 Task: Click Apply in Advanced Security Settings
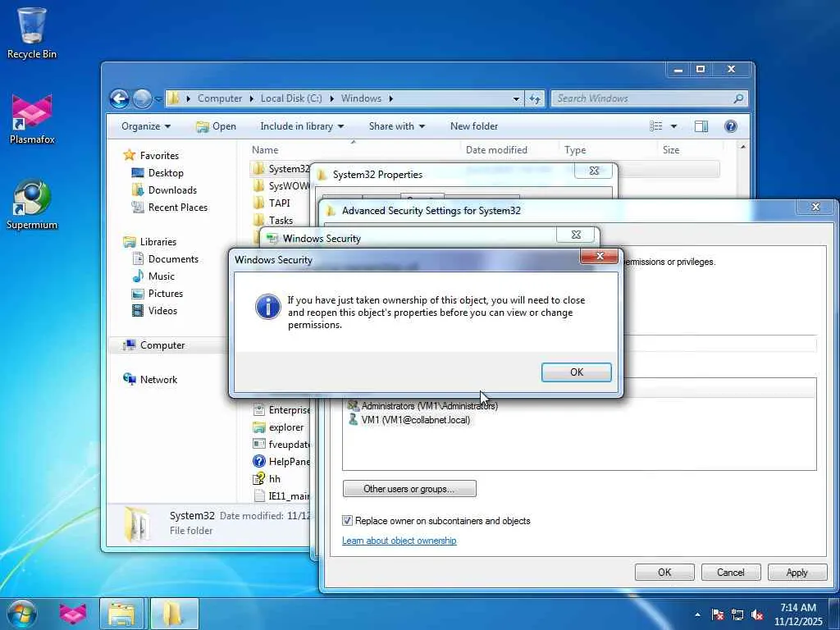tap(797, 572)
